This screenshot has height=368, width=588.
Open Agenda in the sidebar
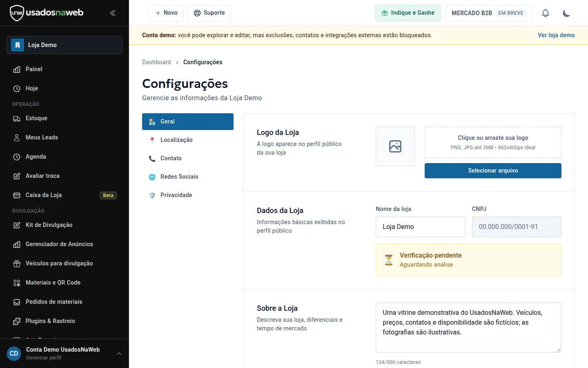click(x=65, y=157)
